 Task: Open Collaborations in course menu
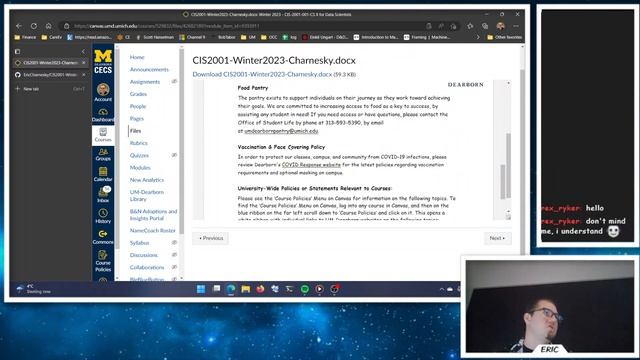click(147, 267)
